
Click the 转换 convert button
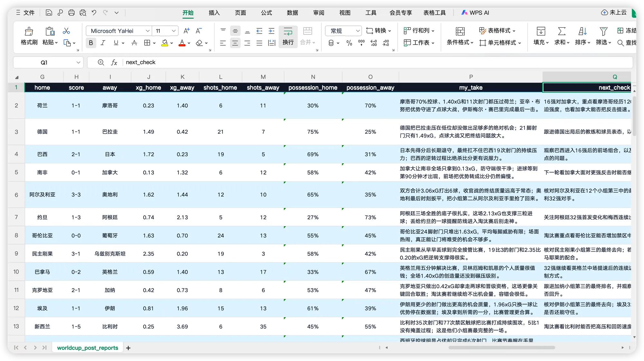(379, 31)
